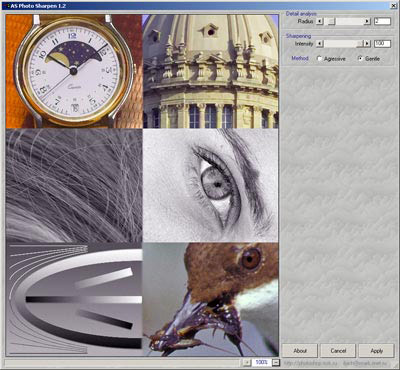This screenshot has width=400, height=370.
Task: Click the Method label
Action: coord(300,58)
